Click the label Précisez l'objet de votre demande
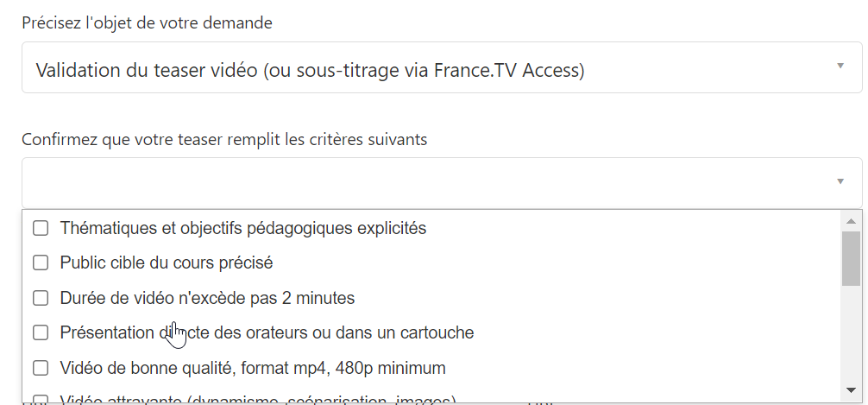 point(147,22)
